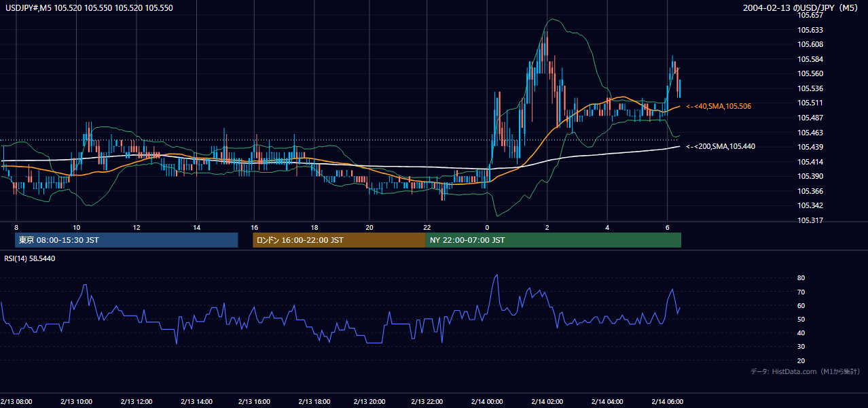The width and height of the screenshot is (868, 408).
Task: Click the Tokyo 08:00-15:30 JST session bar
Action: (x=126, y=240)
